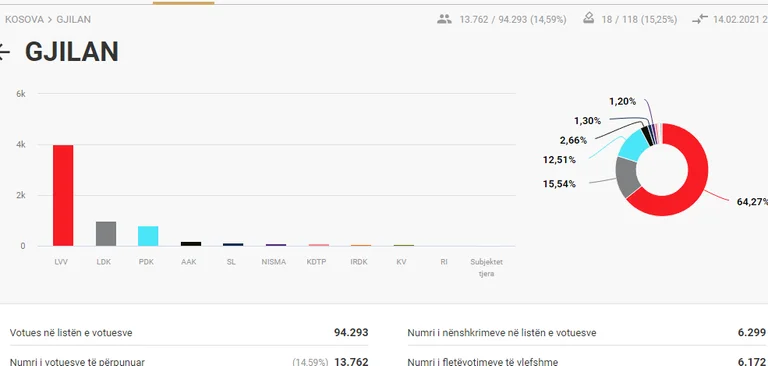Select the cyan PDK bar in chart

coord(148,236)
